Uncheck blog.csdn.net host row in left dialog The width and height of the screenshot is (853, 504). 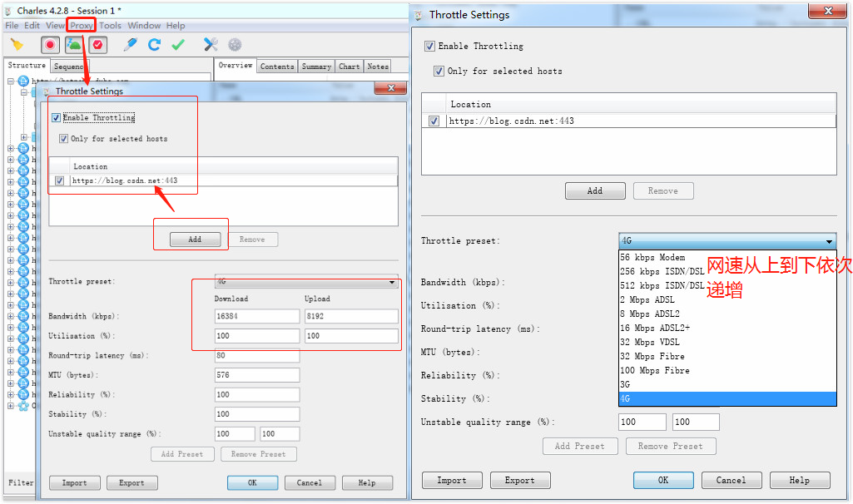pyautogui.click(x=60, y=180)
